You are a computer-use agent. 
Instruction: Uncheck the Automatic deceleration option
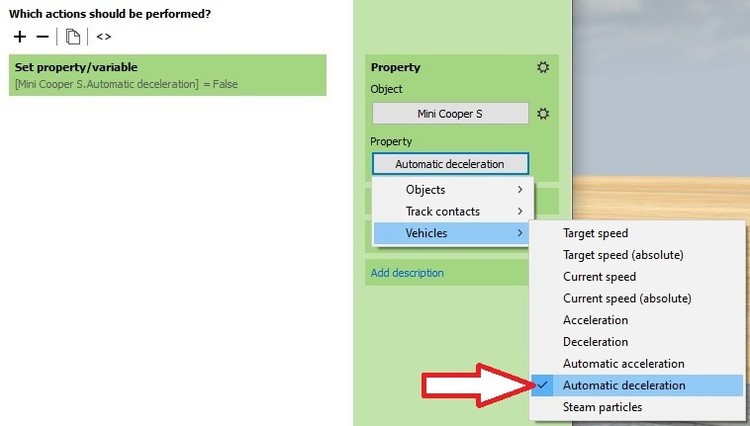pyautogui.click(x=624, y=385)
